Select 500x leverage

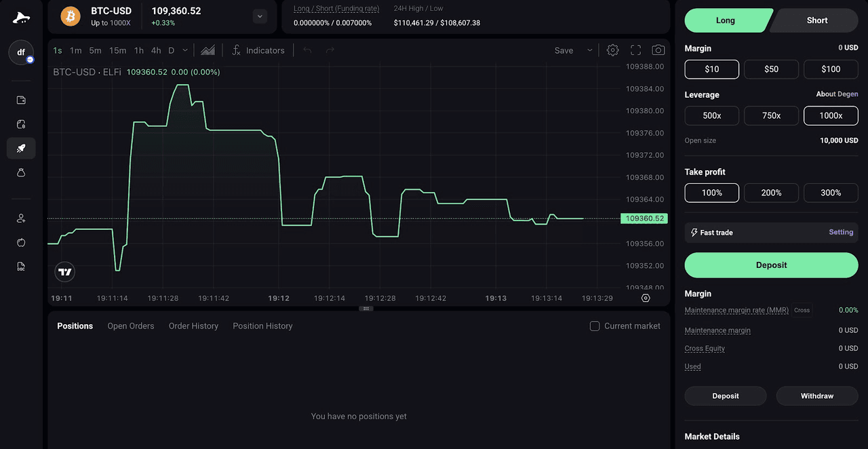click(x=712, y=116)
